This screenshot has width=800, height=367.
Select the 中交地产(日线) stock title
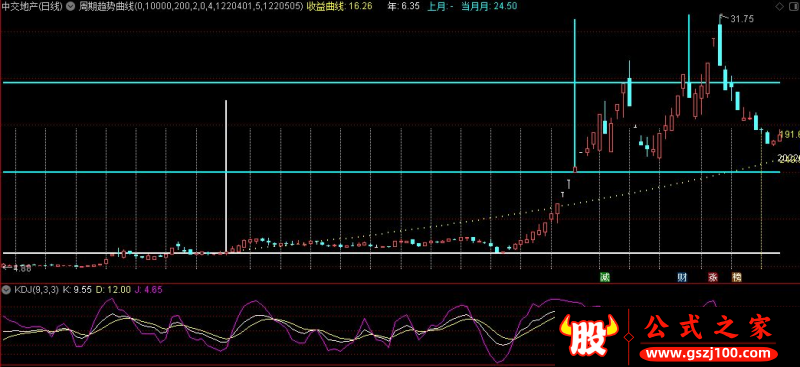[33, 6]
